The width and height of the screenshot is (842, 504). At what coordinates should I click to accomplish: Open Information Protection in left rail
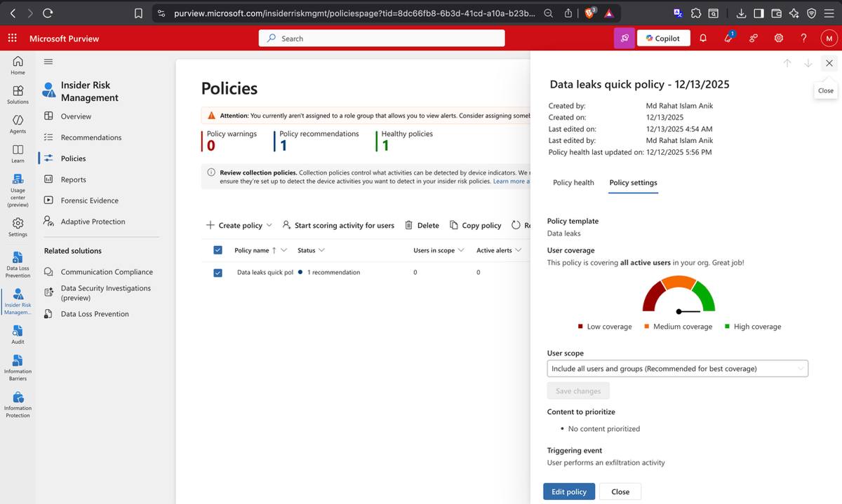tap(18, 404)
